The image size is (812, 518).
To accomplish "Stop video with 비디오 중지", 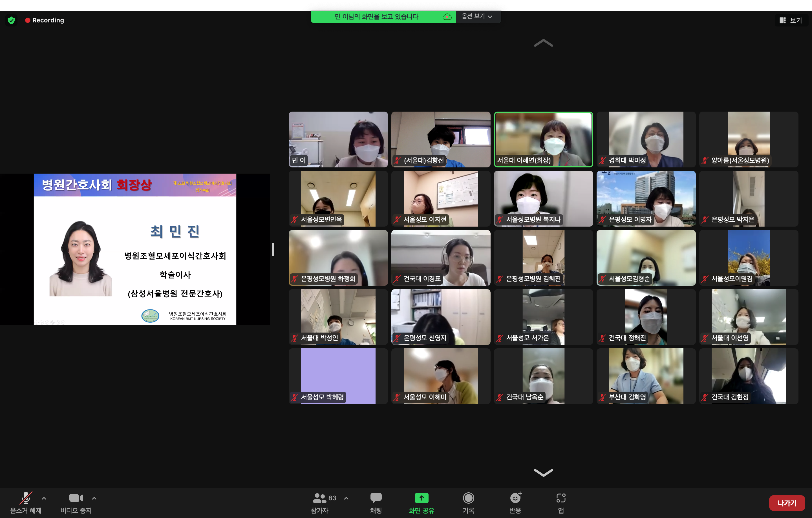I will [76, 498].
